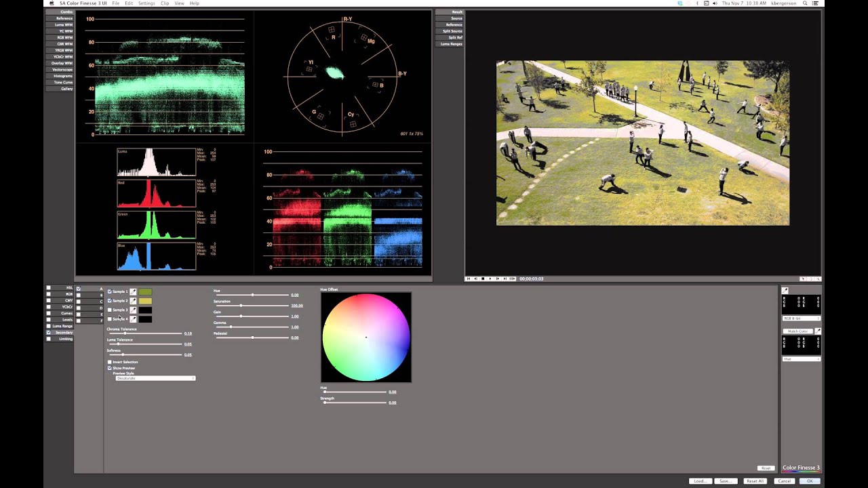Uncheck the Sample 2 checkbox

[x=110, y=301]
